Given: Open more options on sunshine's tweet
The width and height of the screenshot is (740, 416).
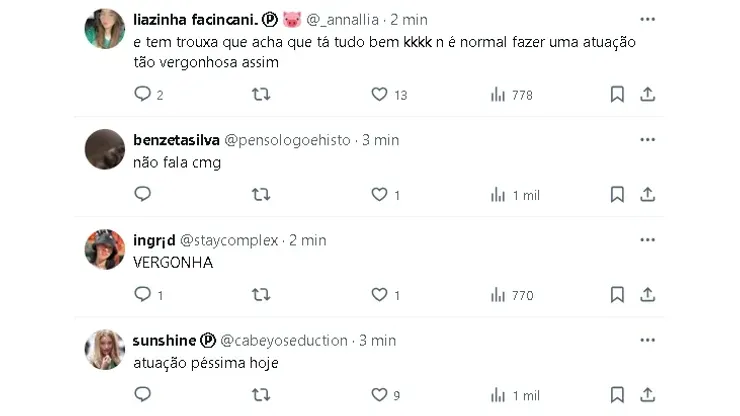Looking at the screenshot, I should point(647,340).
